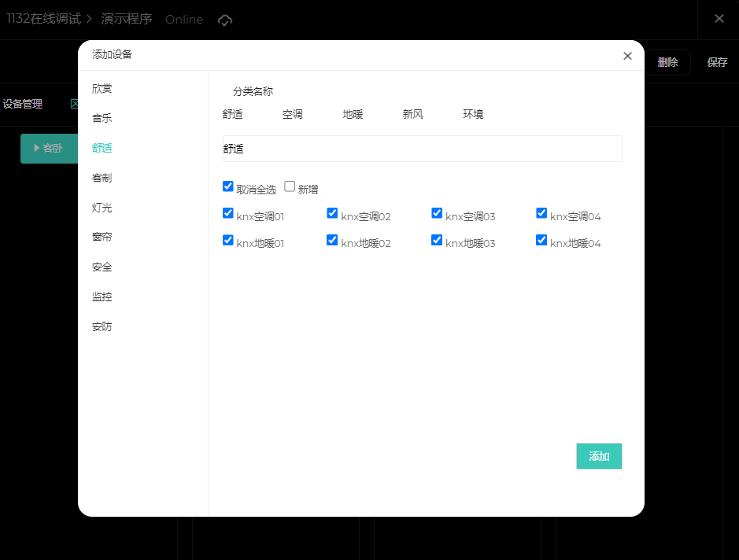This screenshot has height=560, width=739.
Task: Click the cloud sync icon beside Online
Action: coord(225,20)
